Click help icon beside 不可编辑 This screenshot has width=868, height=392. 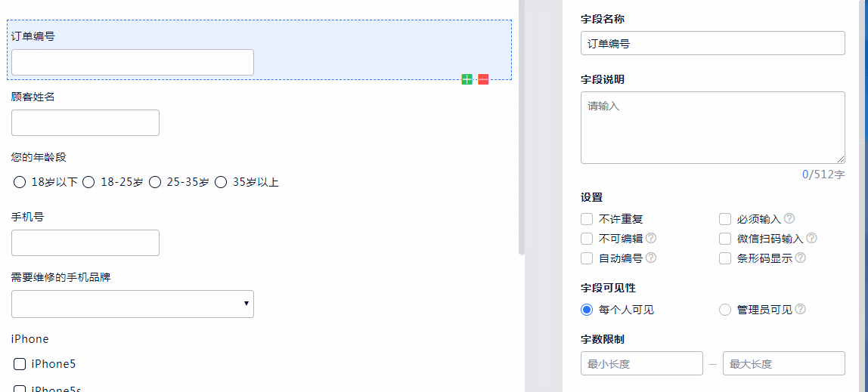pyautogui.click(x=651, y=239)
